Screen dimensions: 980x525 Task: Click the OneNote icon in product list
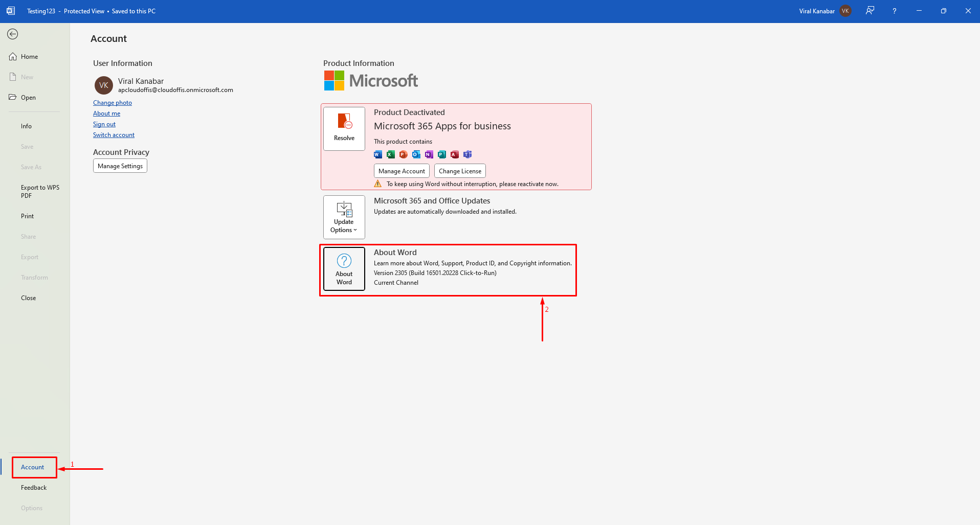click(429, 154)
